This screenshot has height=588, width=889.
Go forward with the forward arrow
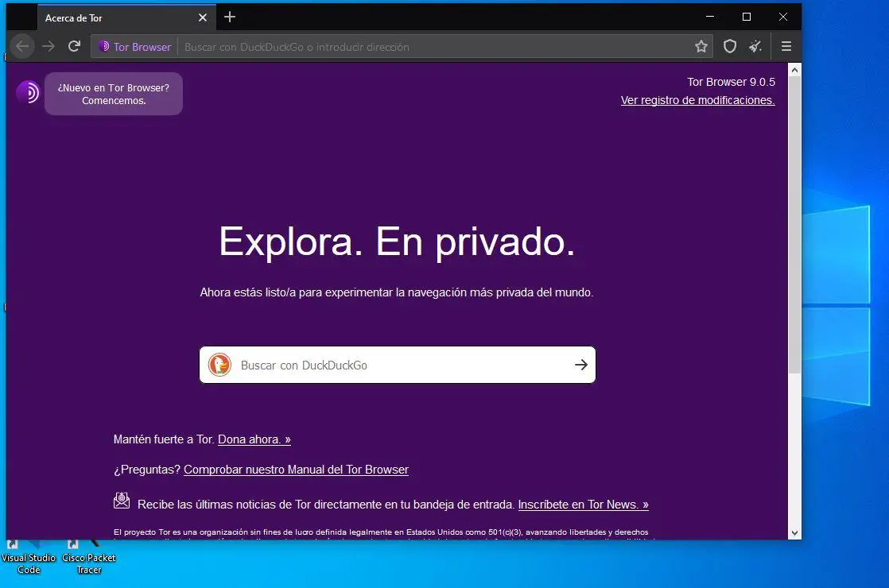49,46
